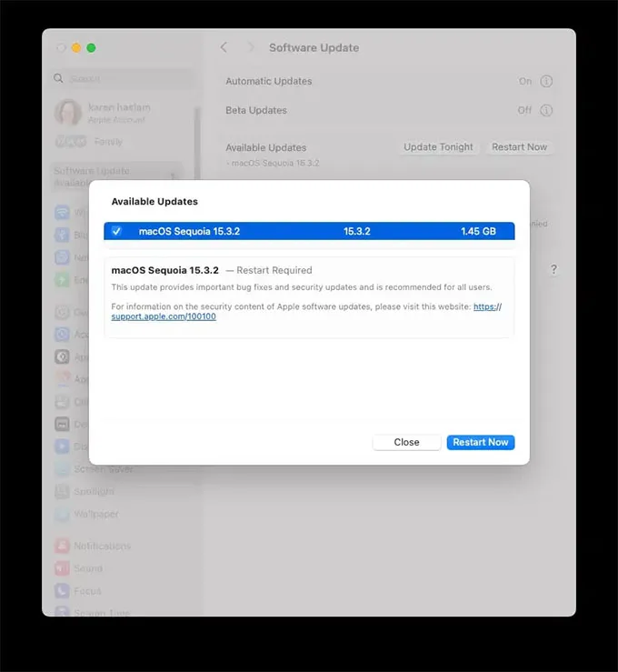Select the macOS Sequoia 15.3.2 row name
This screenshot has width=618, height=672.
189,232
